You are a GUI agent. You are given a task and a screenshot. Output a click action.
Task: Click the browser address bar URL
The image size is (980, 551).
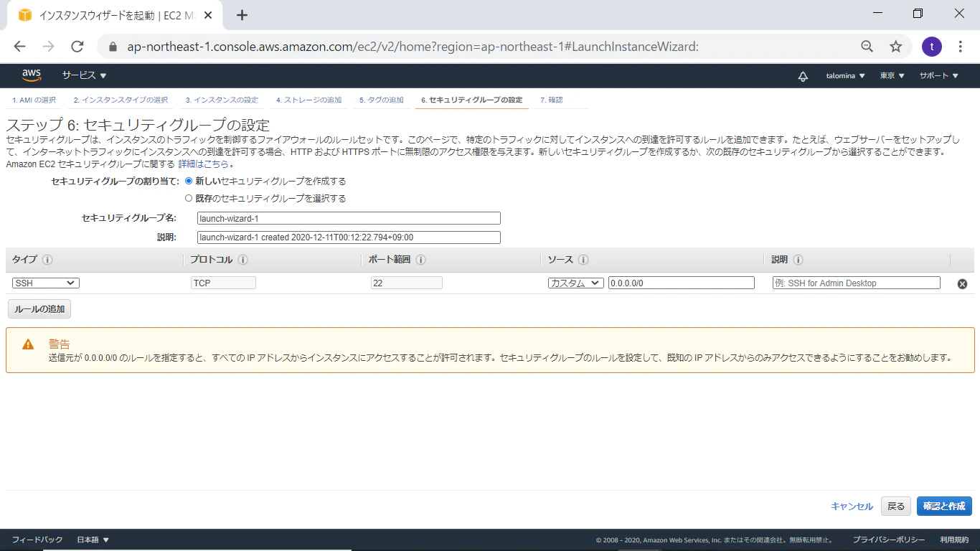[x=413, y=47]
